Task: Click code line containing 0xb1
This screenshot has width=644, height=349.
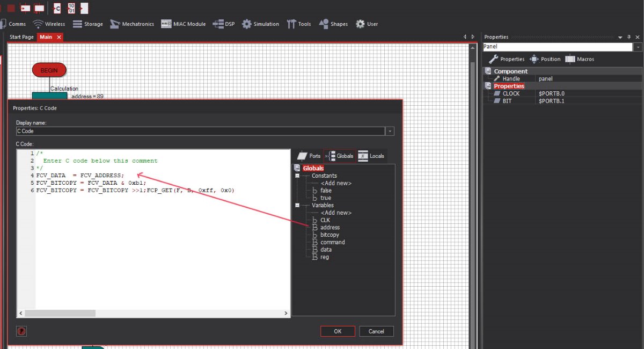Action: (91, 183)
